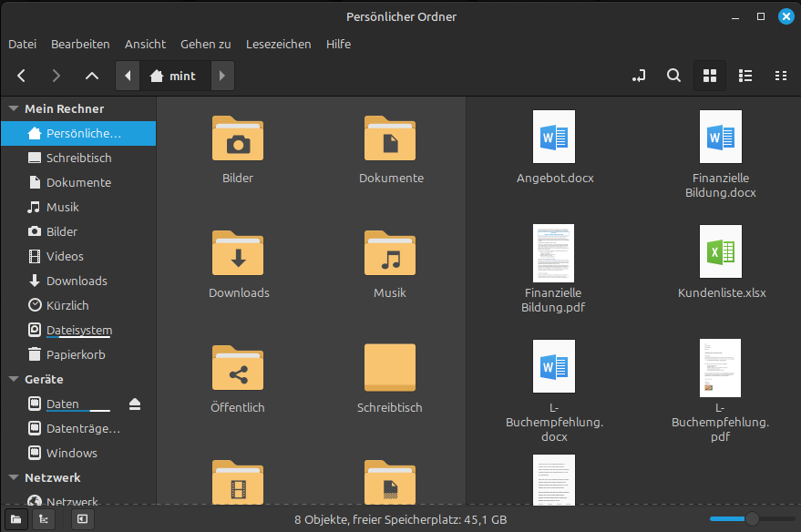Navigate back with the left arrow

22,76
